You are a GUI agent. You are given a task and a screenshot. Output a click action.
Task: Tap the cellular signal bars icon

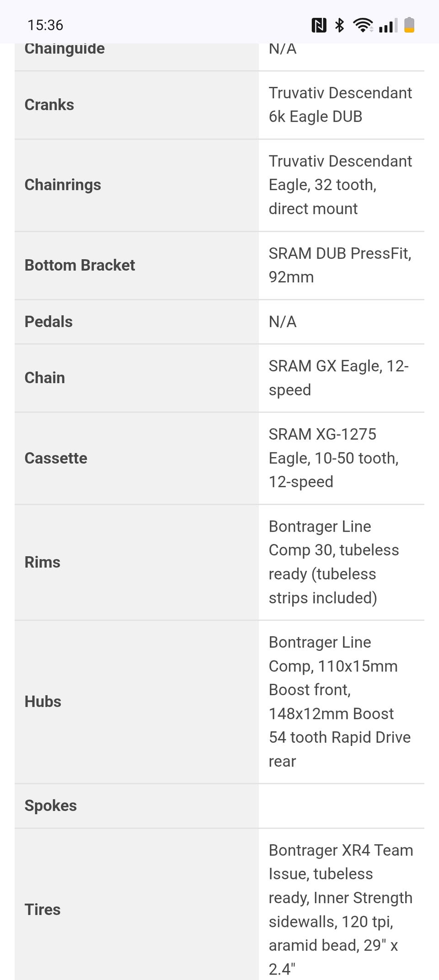pos(388,25)
